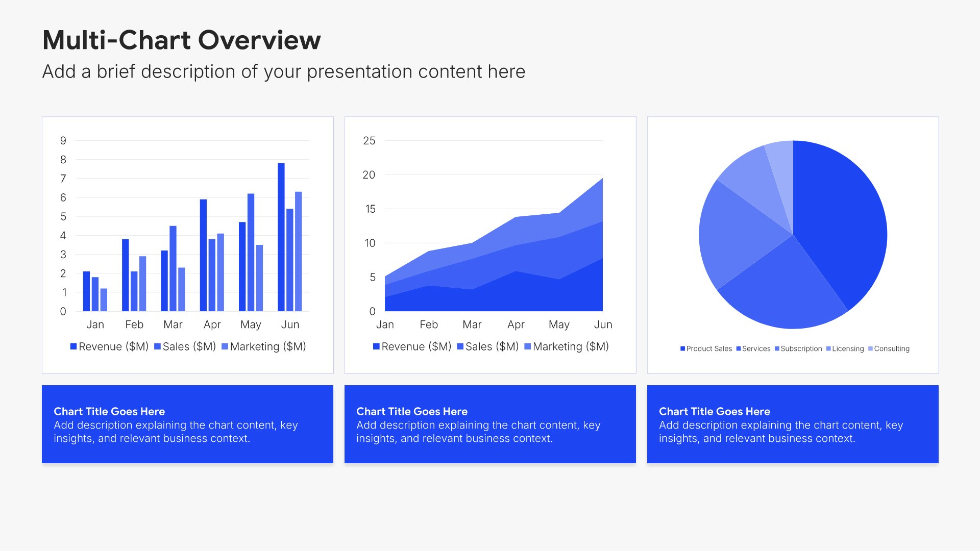980x551 pixels.
Task: Click the Sales legend swatch in bar chart
Action: 158,346
